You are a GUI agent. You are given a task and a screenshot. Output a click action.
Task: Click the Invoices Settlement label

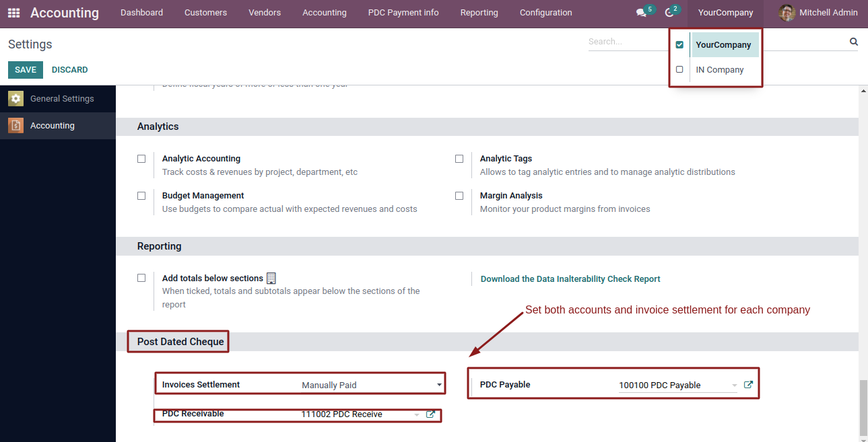click(x=201, y=385)
